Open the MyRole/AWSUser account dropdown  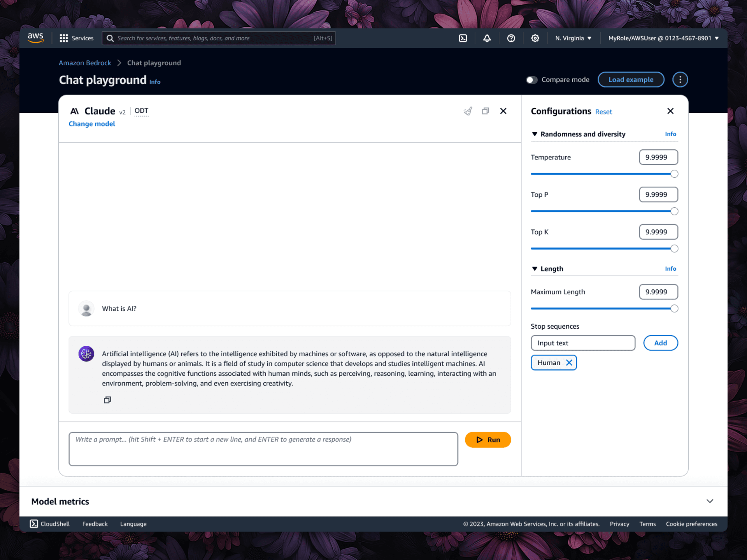click(664, 38)
